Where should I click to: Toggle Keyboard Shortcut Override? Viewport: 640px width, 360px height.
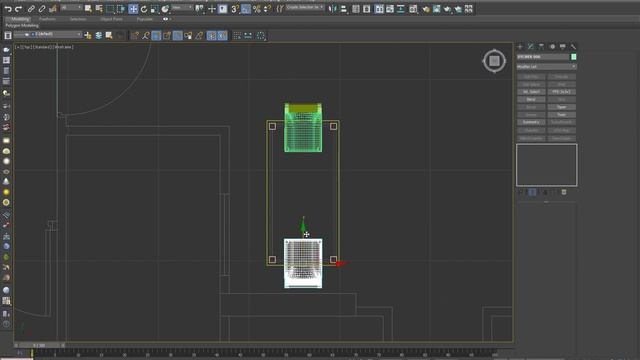(x=222, y=9)
